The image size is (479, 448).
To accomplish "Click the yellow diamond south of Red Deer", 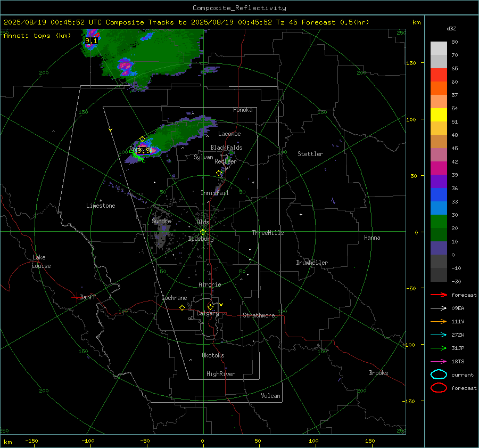I will (x=219, y=173).
